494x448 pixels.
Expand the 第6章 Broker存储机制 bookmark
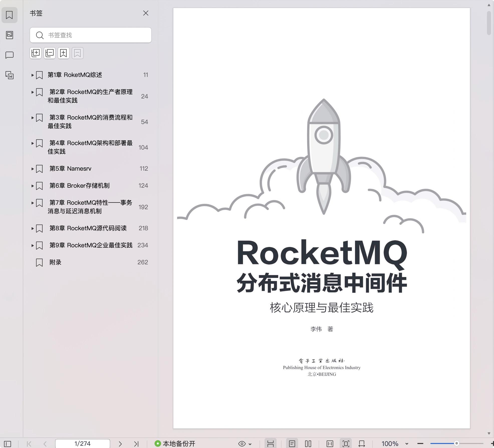(33, 186)
